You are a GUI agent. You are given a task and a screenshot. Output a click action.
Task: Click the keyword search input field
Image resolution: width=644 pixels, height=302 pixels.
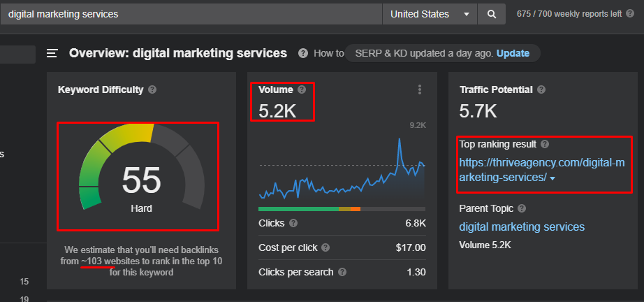pyautogui.click(x=191, y=15)
